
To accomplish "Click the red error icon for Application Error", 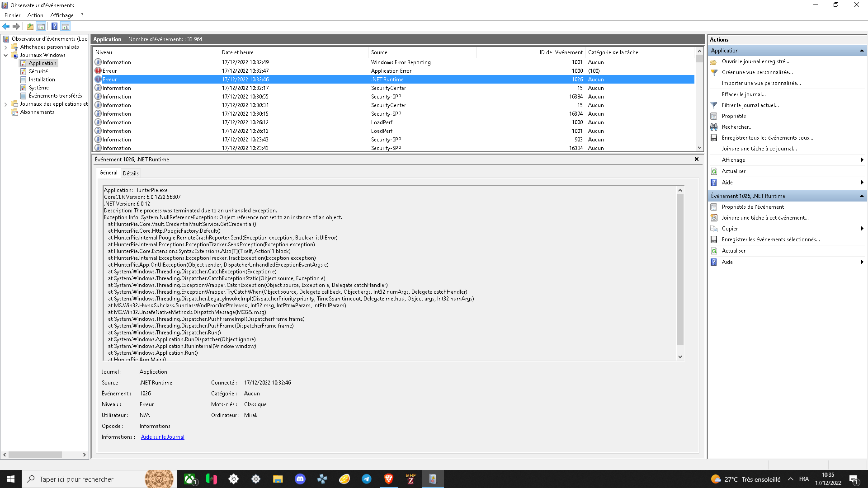I will click(x=98, y=71).
